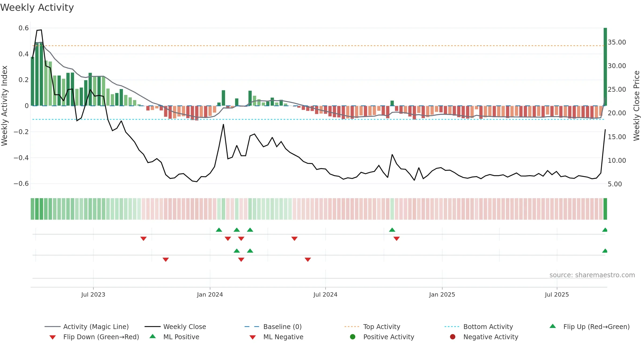Click the Jul 2024 x-axis label
The height and width of the screenshot is (362, 644).
325,294
